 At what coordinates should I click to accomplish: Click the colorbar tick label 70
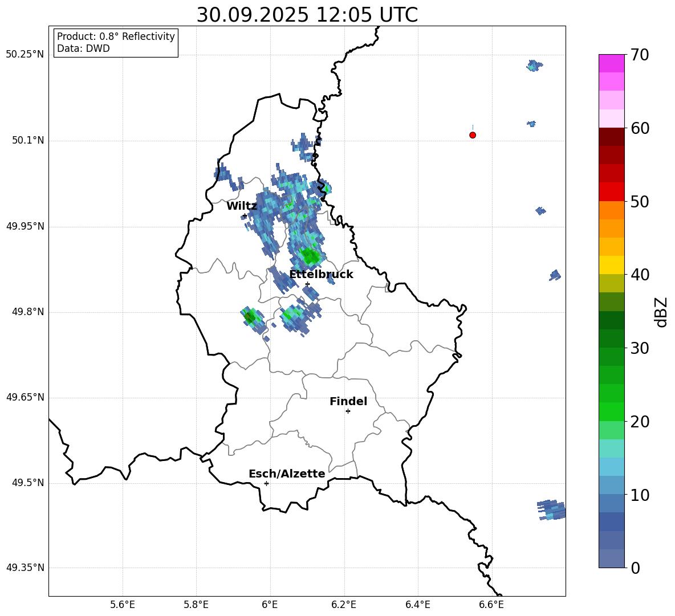640,55
